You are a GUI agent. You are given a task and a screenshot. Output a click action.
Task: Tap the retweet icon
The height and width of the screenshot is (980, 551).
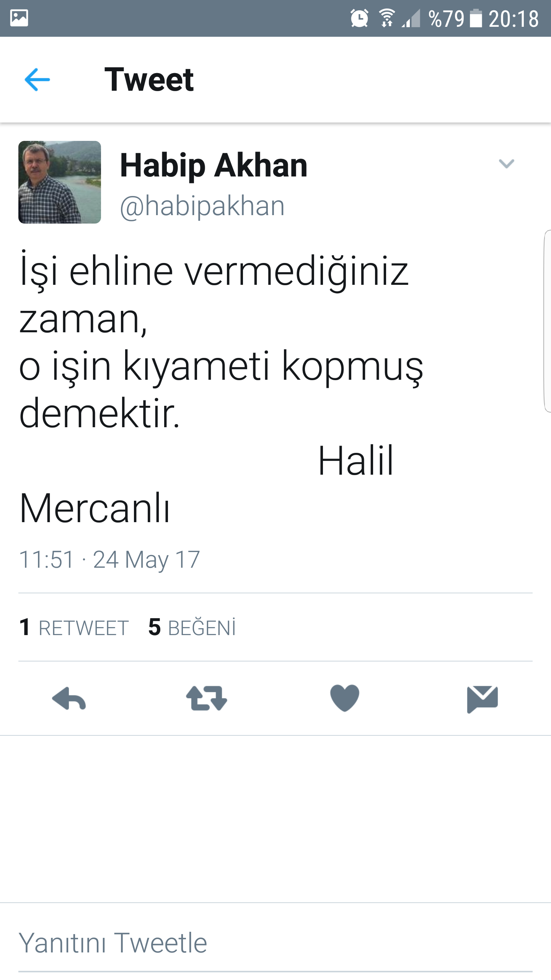point(207,699)
